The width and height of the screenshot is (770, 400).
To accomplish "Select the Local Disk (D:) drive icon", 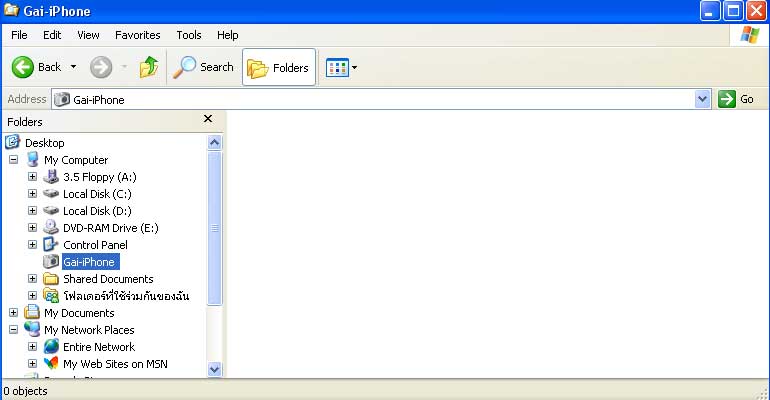I will [x=51, y=211].
